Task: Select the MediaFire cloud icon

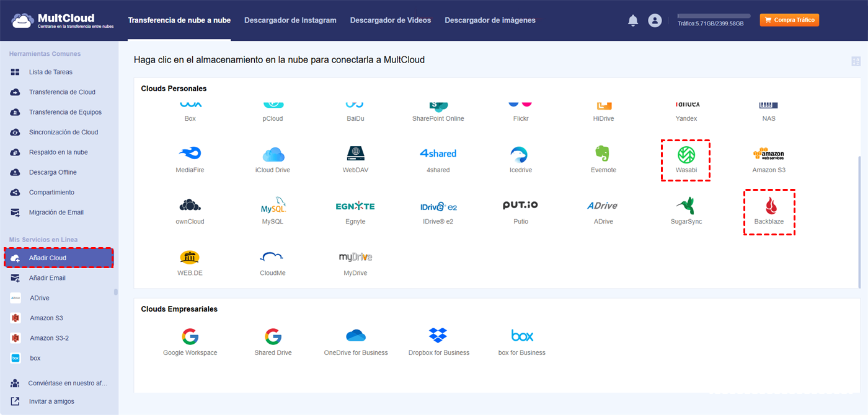Action: tap(190, 154)
